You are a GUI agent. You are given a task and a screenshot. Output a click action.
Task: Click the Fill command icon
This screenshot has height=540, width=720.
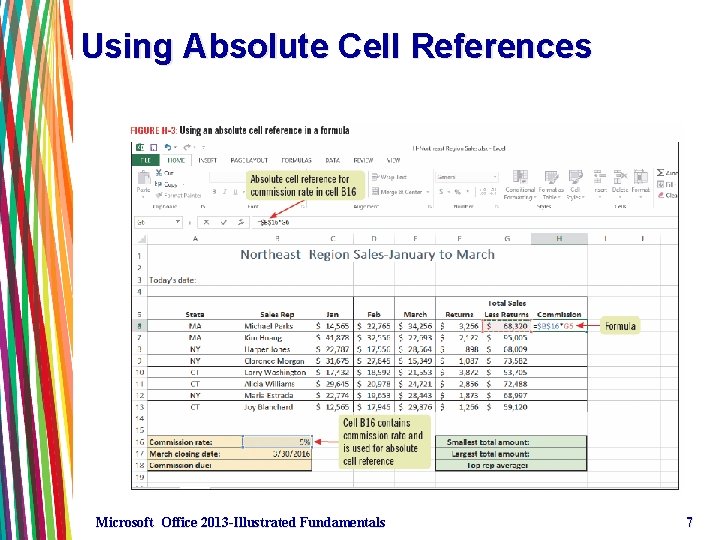click(x=660, y=184)
